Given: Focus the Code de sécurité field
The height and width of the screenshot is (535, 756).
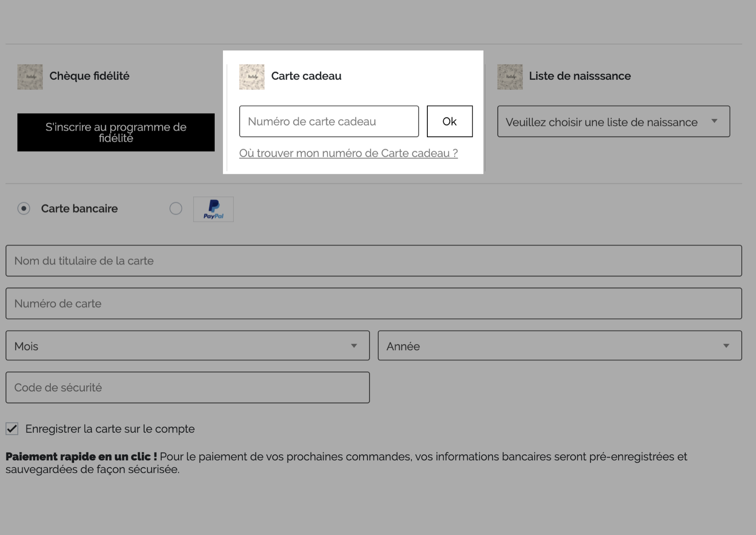Looking at the screenshot, I should [x=188, y=387].
